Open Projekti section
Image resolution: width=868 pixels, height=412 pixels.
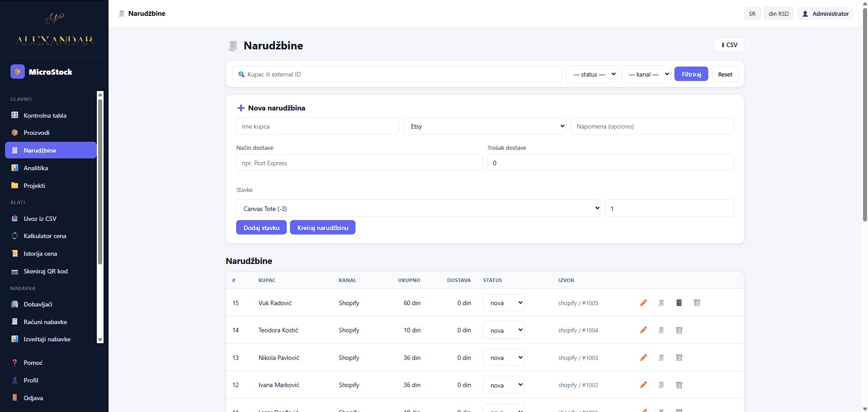[x=51, y=186]
